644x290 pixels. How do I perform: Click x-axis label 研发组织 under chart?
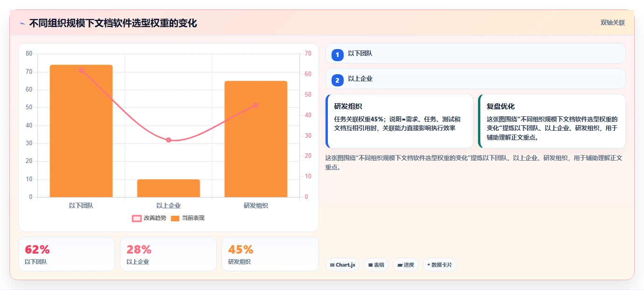pyautogui.click(x=256, y=205)
